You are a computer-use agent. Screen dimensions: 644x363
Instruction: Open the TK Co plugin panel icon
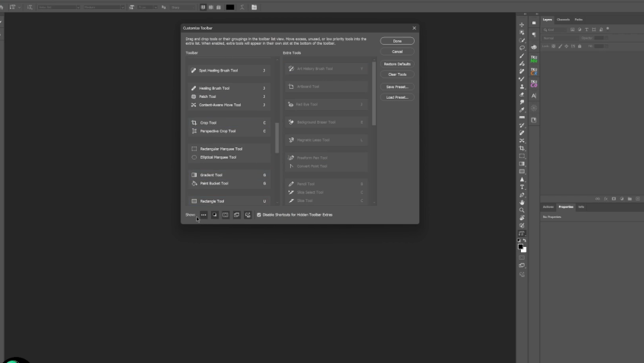click(x=534, y=84)
